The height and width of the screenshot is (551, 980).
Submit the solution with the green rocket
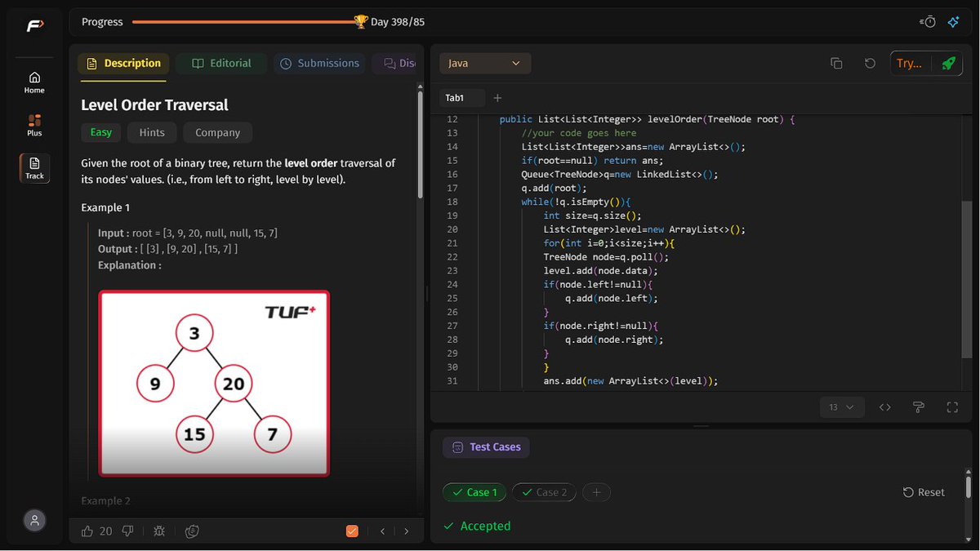point(947,63)
